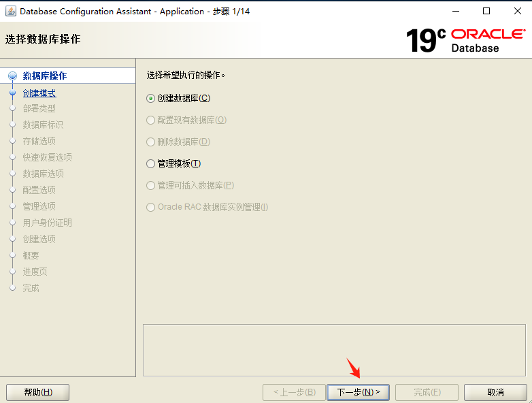Select the 创建数据库(C) radio button
The width and height of the screenshot is (532, 403).
178,99
